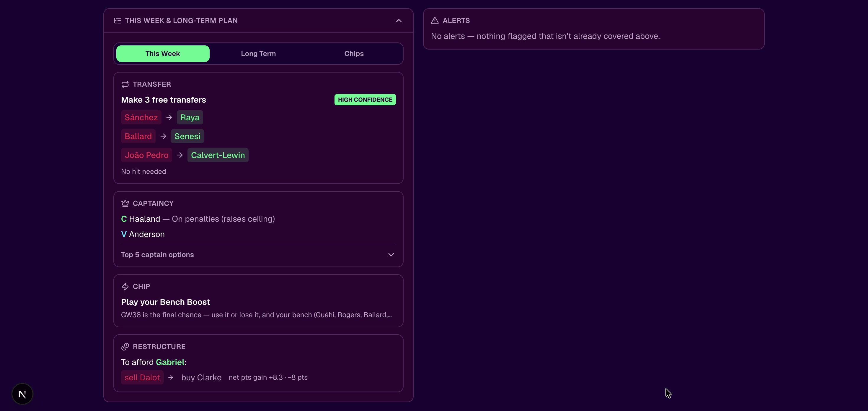Click the Gabriel link in Restructure
The image size is (868, 411).
click(x=170, y=362)
